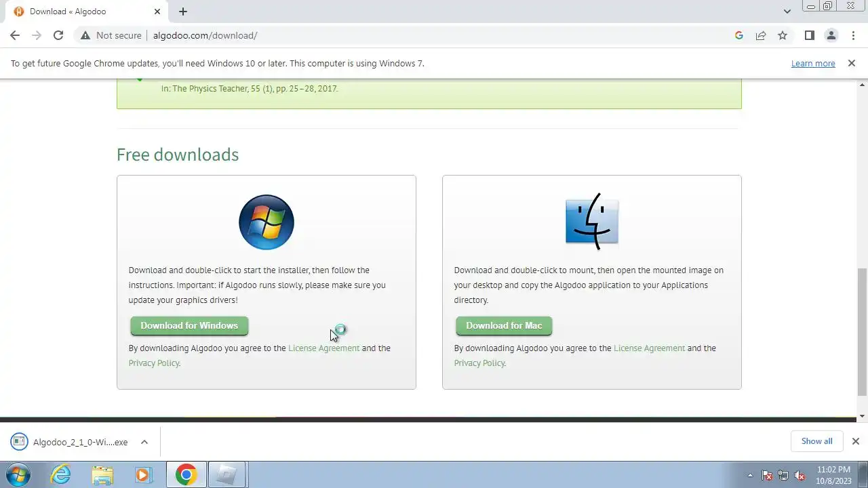Close the Download « Algodoo tab
The image size is (868, 488).
[157, 12]
